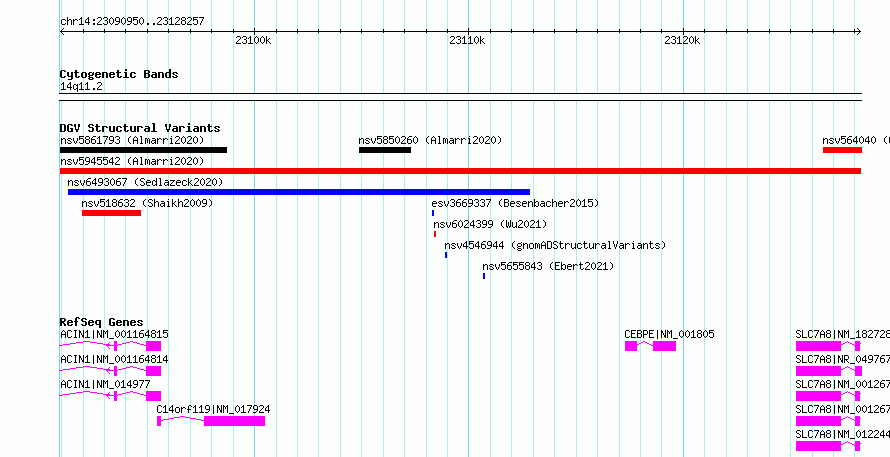The image size is (890, 457).
Task: Click the CEBPE gene glyph exons
Action: click(x=650, y=346)
